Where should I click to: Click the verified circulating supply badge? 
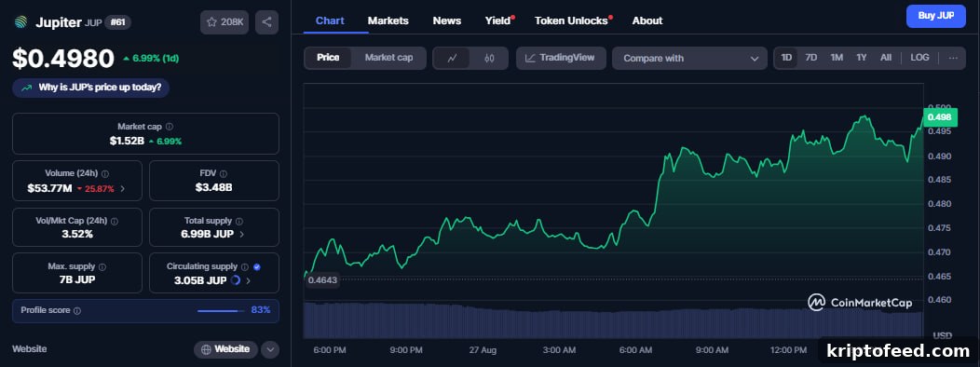(257, 267)
